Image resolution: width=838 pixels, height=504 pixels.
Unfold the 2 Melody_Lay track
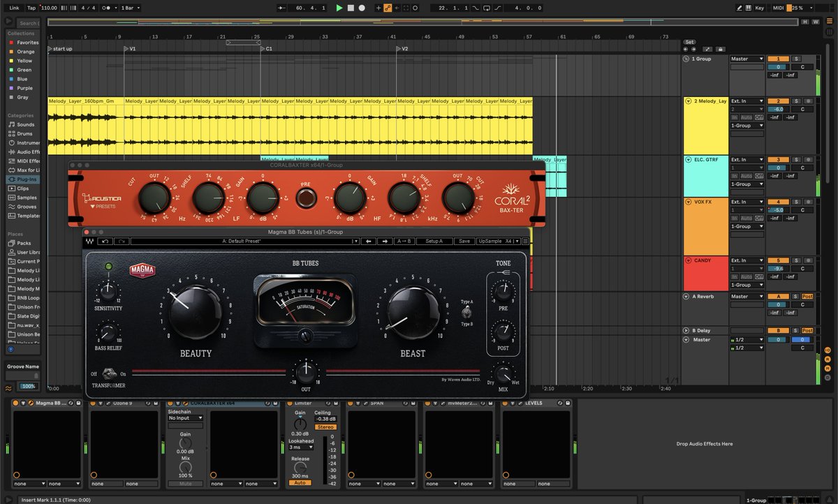point(687,101)
